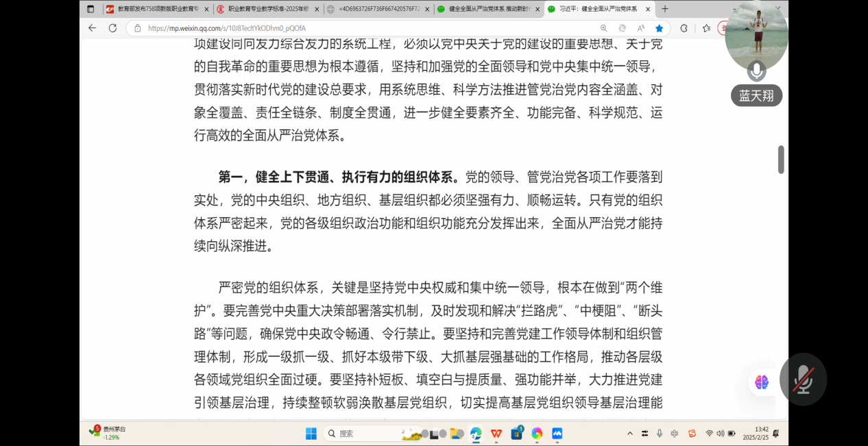868x446 pixels.
Task: Open the tab actions menu icon
Action: pos(91,9)
